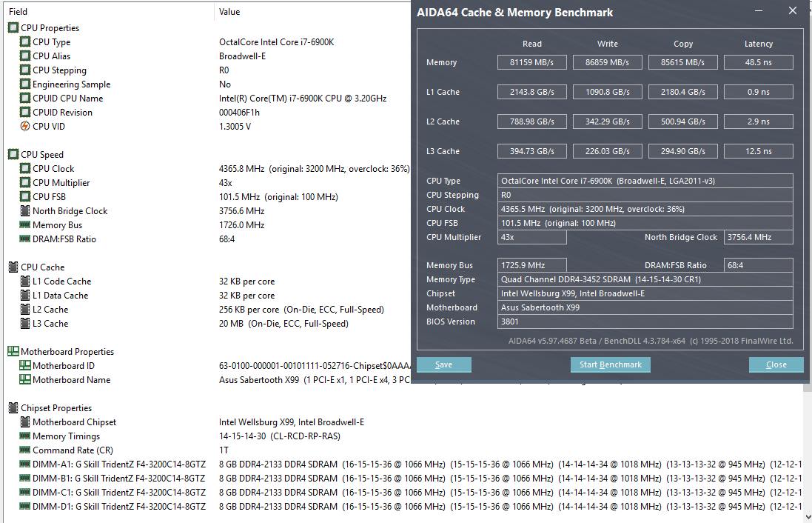
Task: Click the CPUID Revision value 000406F1h
Action: coord(239,113)
